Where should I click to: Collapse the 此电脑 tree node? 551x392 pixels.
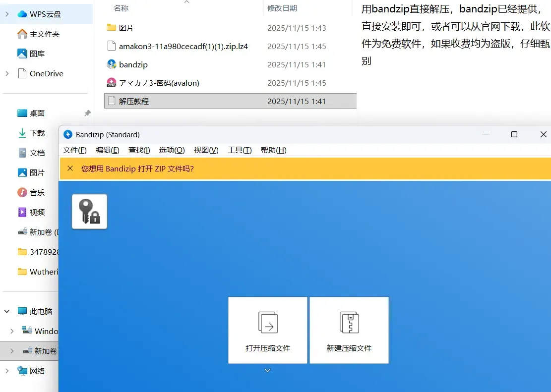pyautogui.click(x=7, y=311)
